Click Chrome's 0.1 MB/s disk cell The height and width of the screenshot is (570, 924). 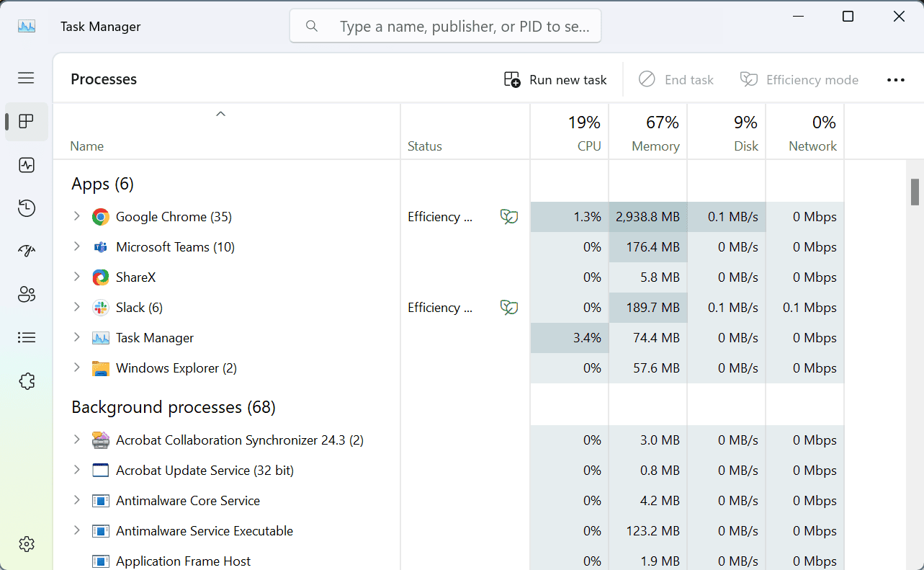pyautogui.click(x=727, y=217)
